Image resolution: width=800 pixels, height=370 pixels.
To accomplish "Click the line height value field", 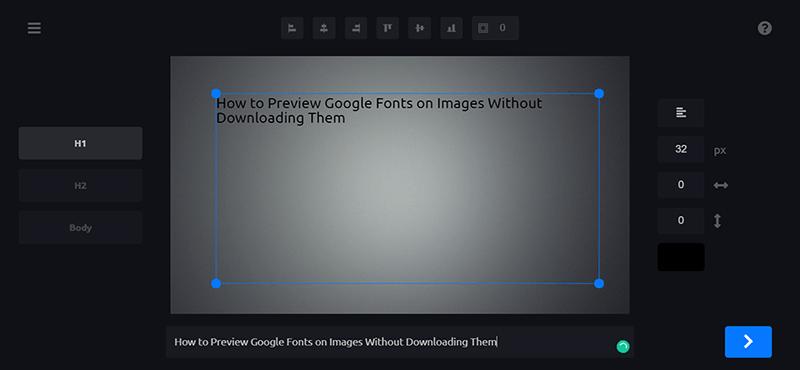I will click(x=681, y=220).
